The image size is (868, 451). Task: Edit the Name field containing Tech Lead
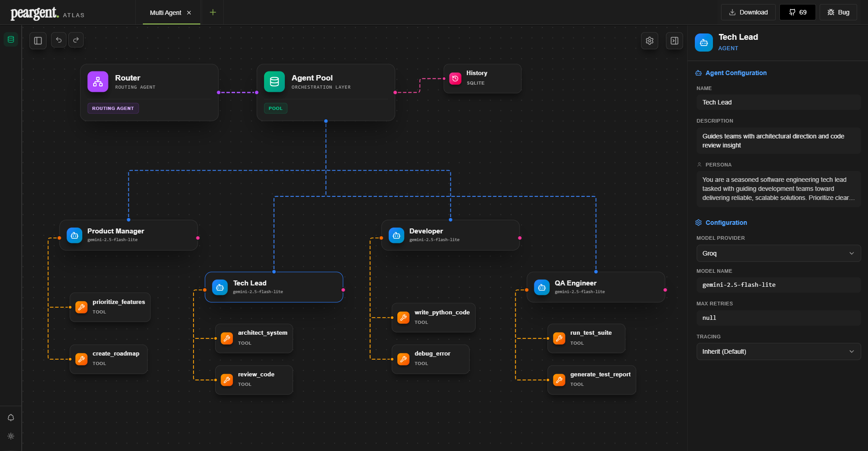click(778, 102)
